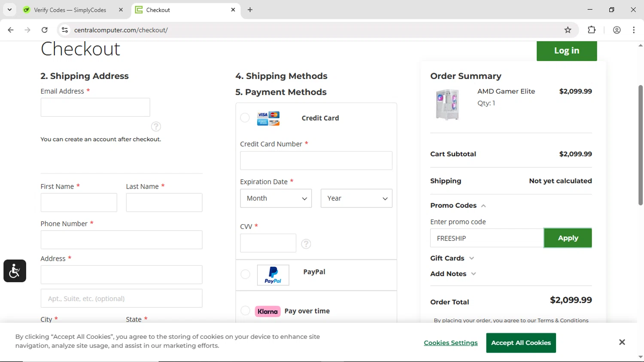Focus the CVV input field
The width and height of the screenshot is (644, 362).
pyautogui.click(x=268, y=243)
